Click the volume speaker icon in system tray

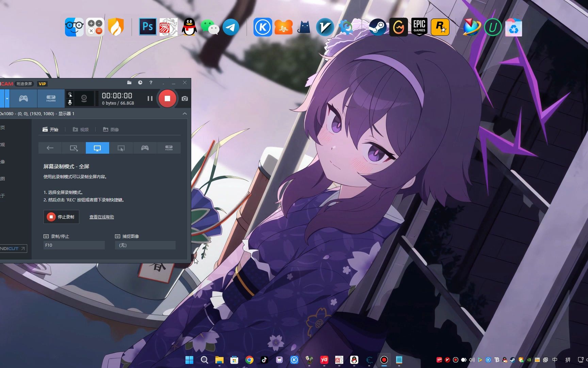[x=472, y=360]
